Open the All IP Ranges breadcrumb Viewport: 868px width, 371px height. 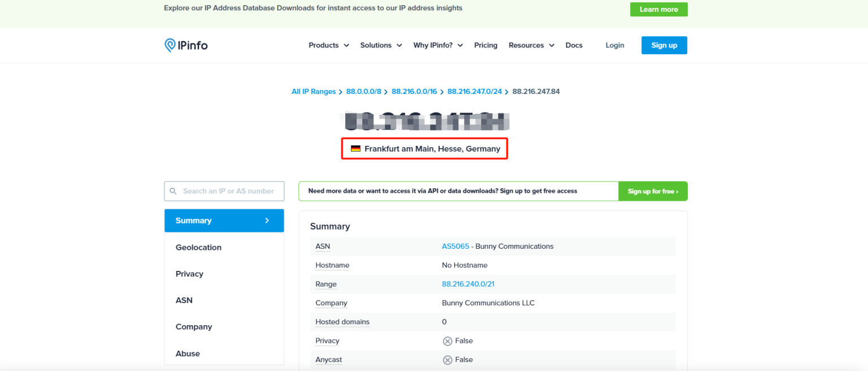[x=314, y=92]
